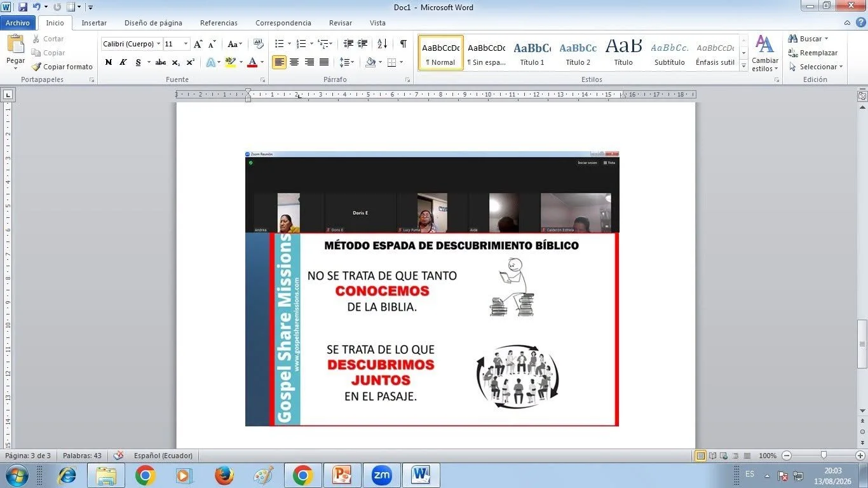Toggle italic formatting K
This screenshot has height=488, width=868.
click(x=123, y=62)
